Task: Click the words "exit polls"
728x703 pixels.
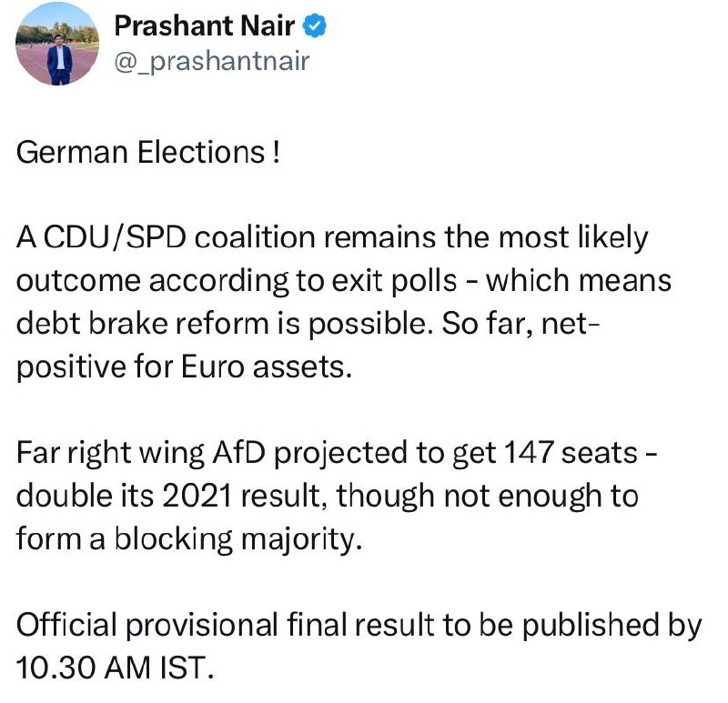Action: 394,281
